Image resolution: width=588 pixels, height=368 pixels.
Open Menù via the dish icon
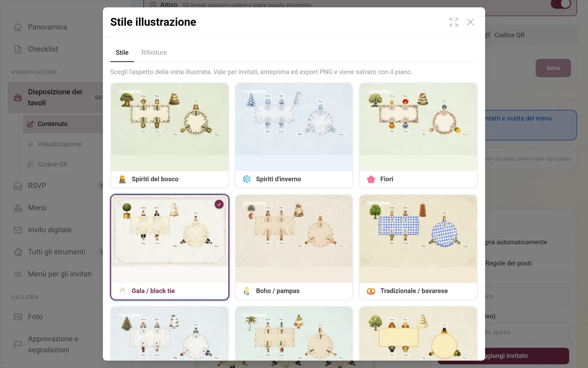18,208
